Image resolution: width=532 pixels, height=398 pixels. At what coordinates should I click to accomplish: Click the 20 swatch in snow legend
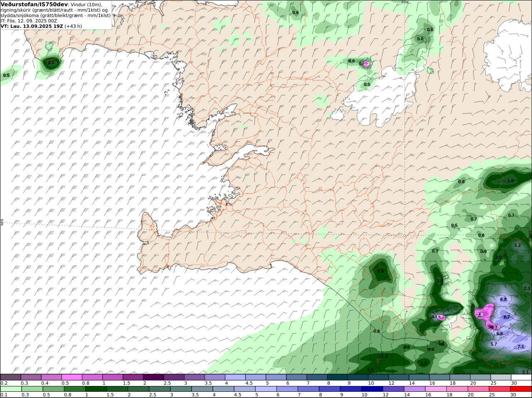(x=480, y=377)
